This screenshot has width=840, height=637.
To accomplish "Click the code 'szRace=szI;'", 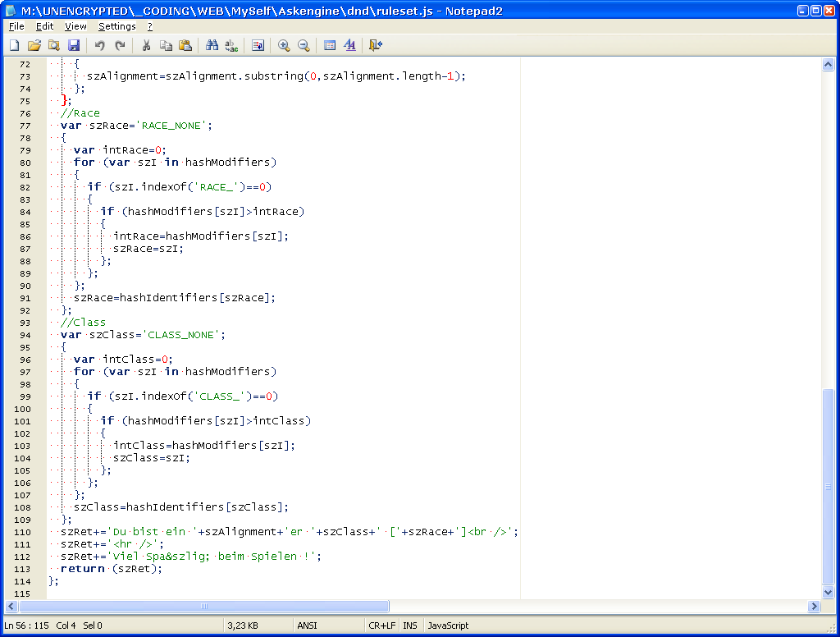I will [x=148, y=249].
